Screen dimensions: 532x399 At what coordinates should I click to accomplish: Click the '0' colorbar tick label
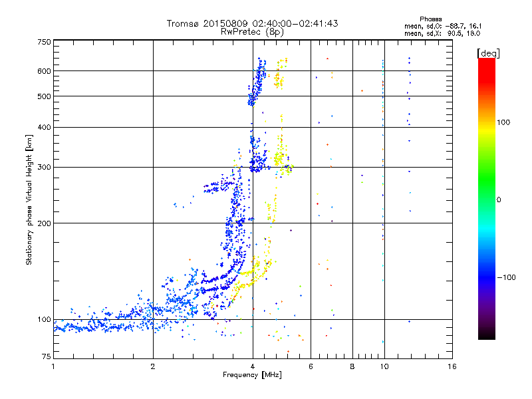(499, 199)
